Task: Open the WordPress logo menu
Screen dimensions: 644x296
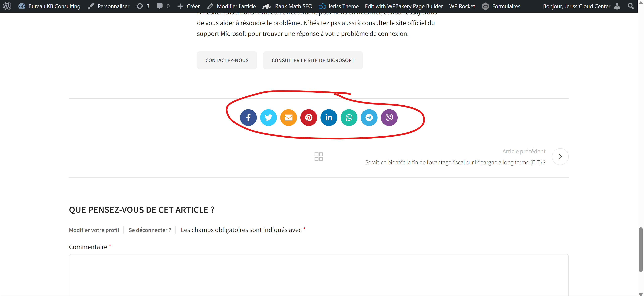Action: click(x=7, y=6)
